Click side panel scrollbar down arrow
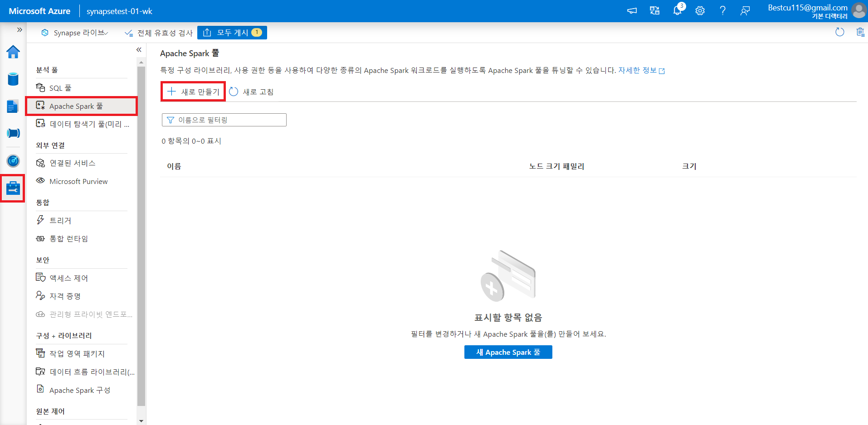The image size is (868, 425). 141,421
